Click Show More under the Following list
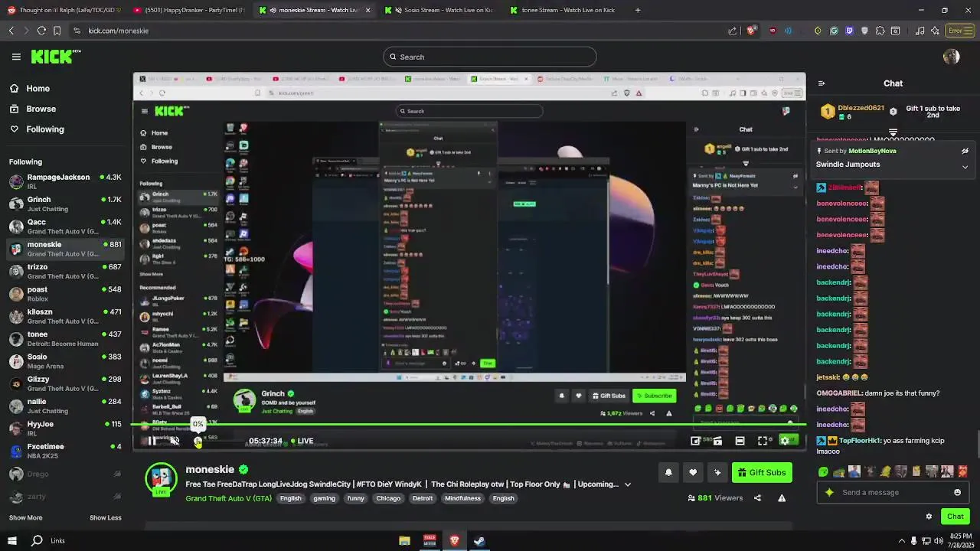Viewport: 980px width, 551px height. [x=25, y=517]
